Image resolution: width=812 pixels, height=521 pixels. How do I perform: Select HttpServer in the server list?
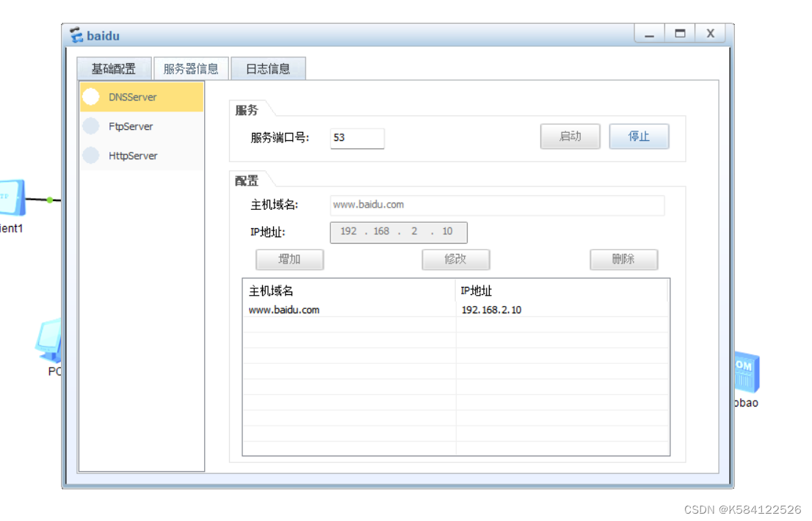coord(142,156)
